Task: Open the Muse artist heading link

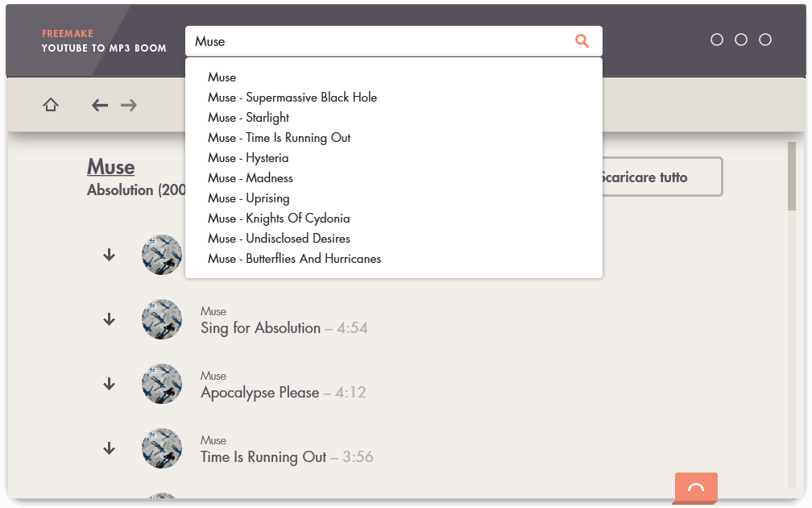Action: click(x=111, y=167)
